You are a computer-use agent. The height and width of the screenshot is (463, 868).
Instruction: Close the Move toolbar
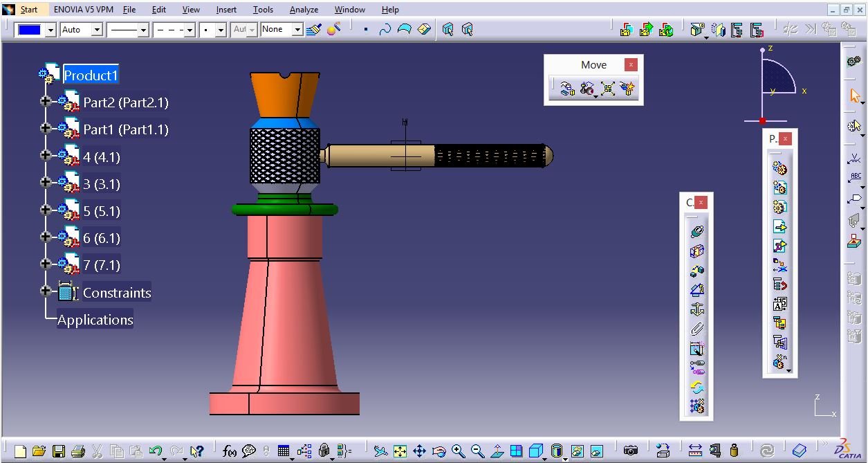tap(631, 64)
